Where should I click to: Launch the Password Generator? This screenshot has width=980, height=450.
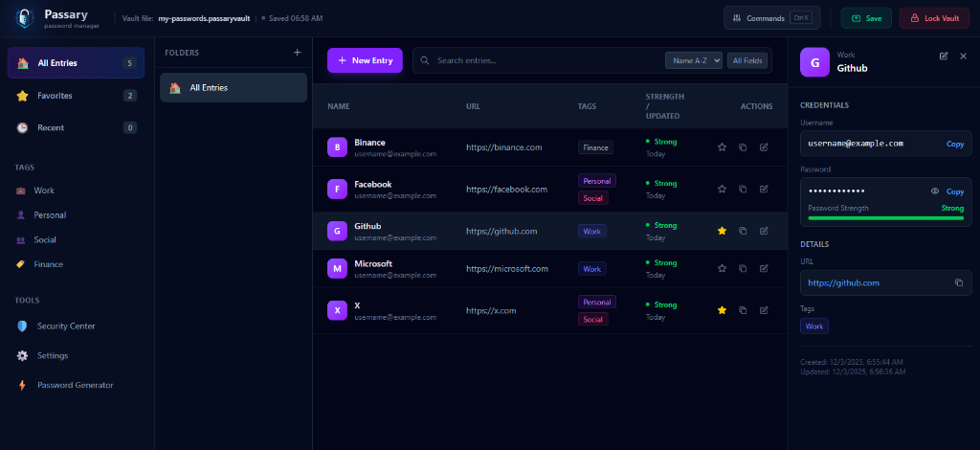point(77,385)
